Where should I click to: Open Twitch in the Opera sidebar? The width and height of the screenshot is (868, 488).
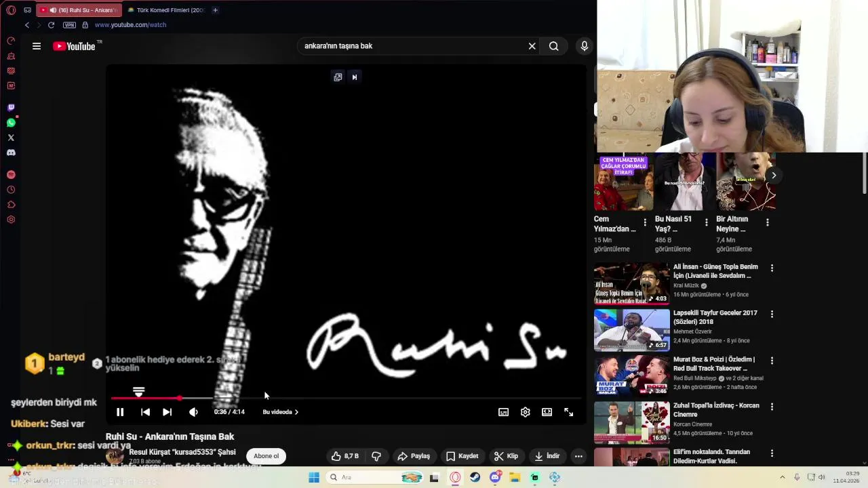[11, 108]
